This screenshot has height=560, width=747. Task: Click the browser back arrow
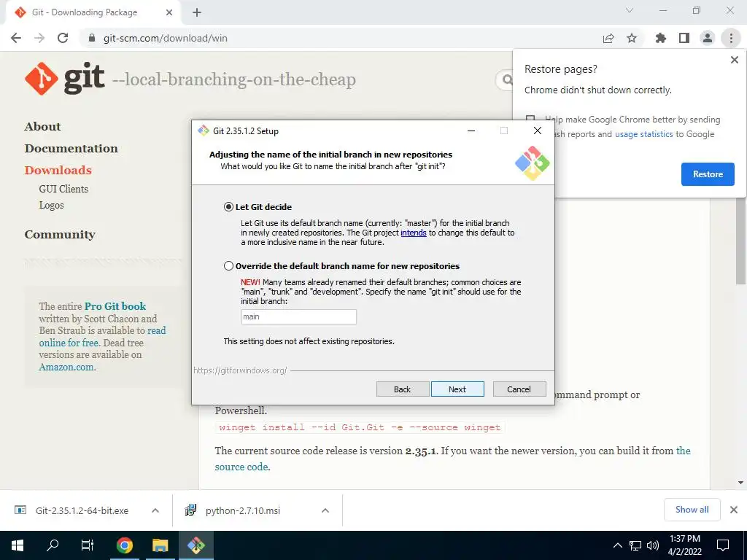pos(16,38)
